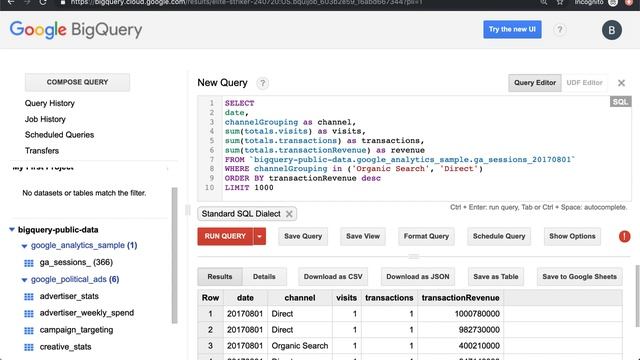The width and height of the screenshot is (640, 360).
Task: Open the advertiser_weekly_spend table
Action: pos(87,313)
